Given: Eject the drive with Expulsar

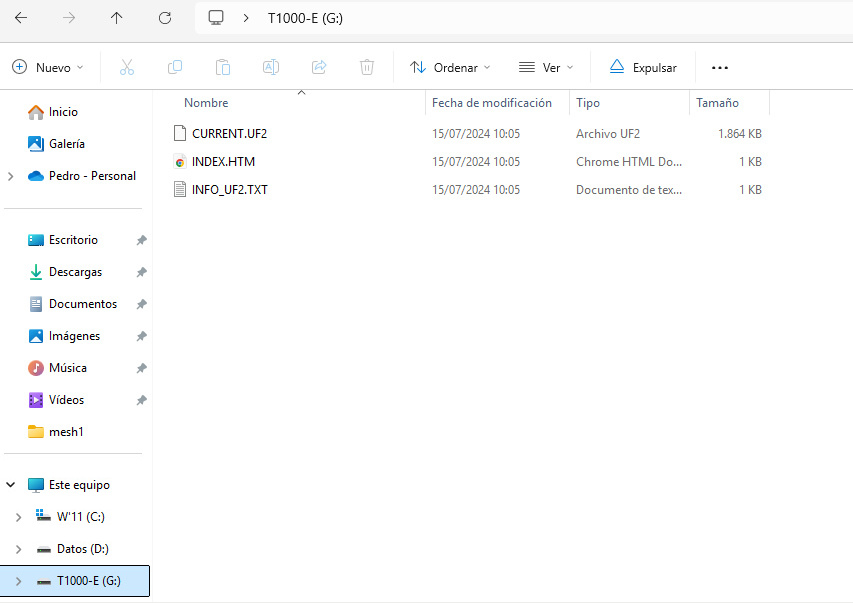Looking at the screenshot, I should pos(643,67).
